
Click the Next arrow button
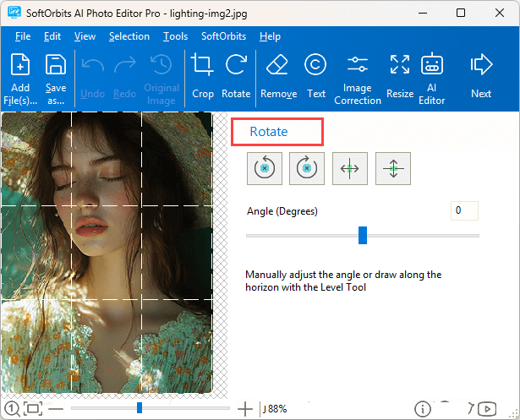[x=481, y=74]
